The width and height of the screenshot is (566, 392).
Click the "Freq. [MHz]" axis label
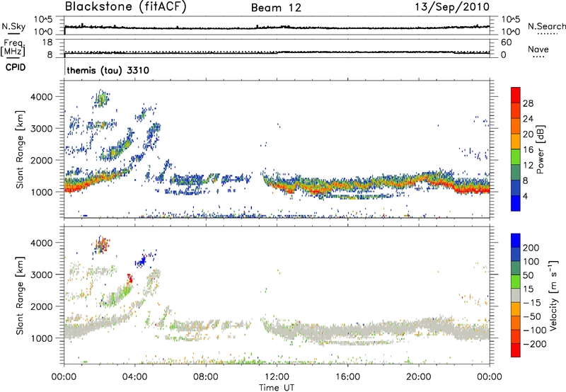[x=13, y=47]
